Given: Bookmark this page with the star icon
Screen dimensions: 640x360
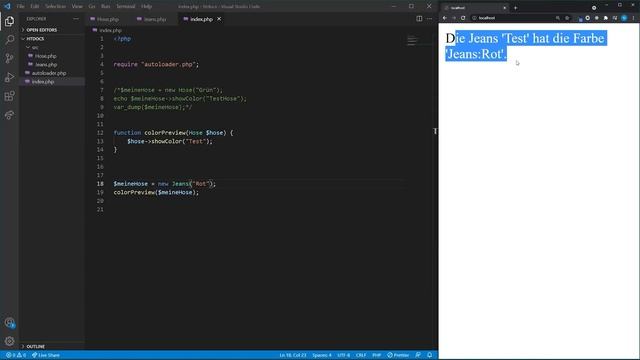Looking at the screenshot, I should point(567,18).
